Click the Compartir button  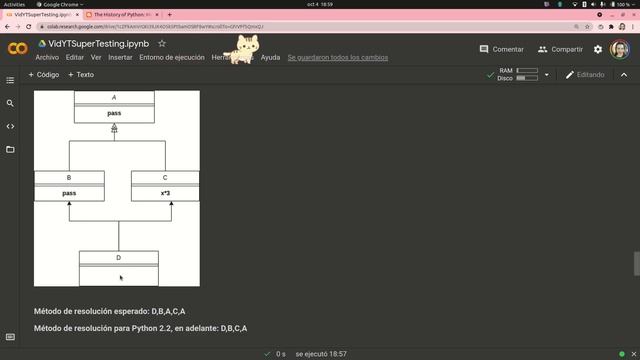coord(560,49)
